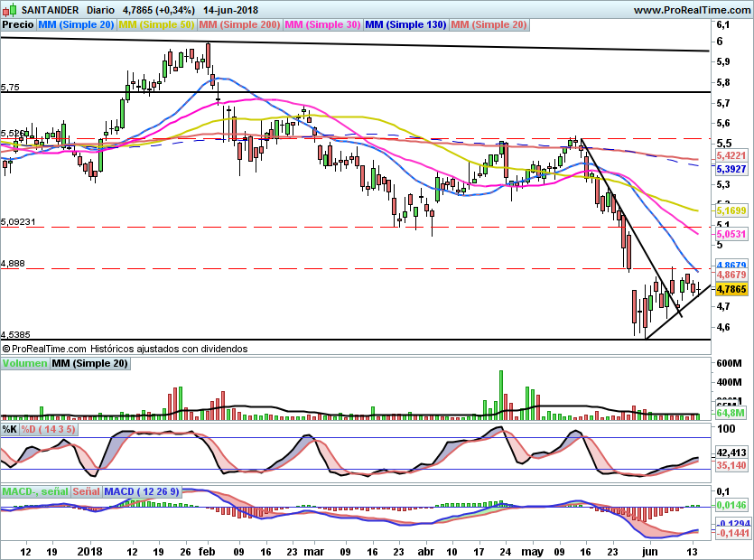Click the Volumen panel label
Viewport: 754px width, 560px height.
click(24, 363)
